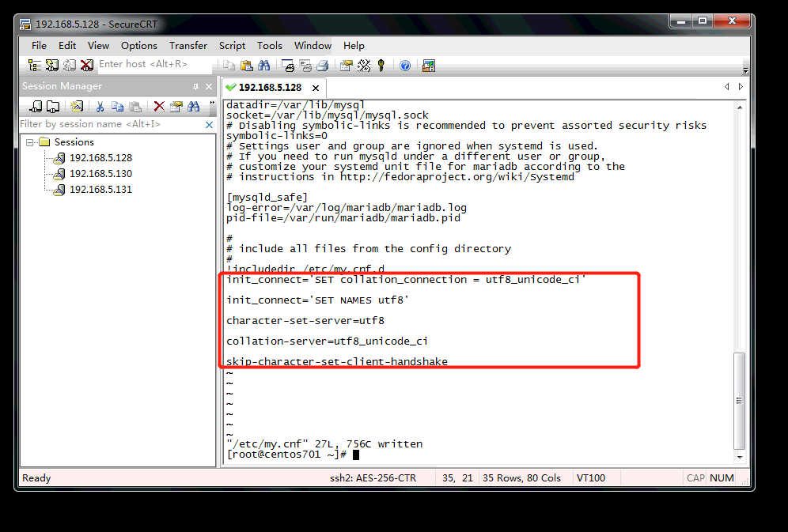Open the Help menu
Image resolution: width=788 pixels, height=532 pixels.
tap(354, 46)
